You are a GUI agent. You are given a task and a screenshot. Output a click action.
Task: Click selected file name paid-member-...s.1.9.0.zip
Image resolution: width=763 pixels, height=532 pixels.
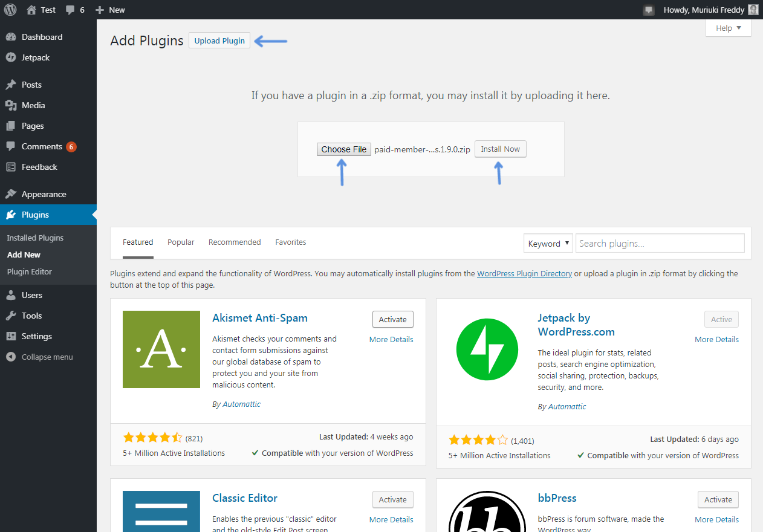pos(422,149)
